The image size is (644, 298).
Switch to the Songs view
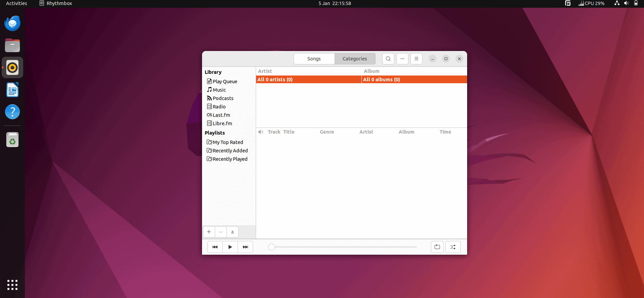314,59
